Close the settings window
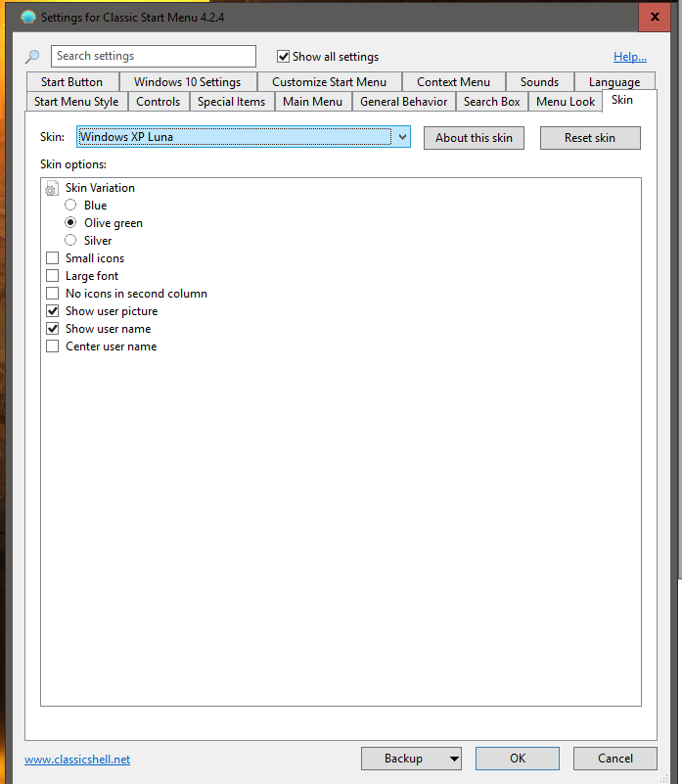 pyautogui.click(x=654, y=17)
